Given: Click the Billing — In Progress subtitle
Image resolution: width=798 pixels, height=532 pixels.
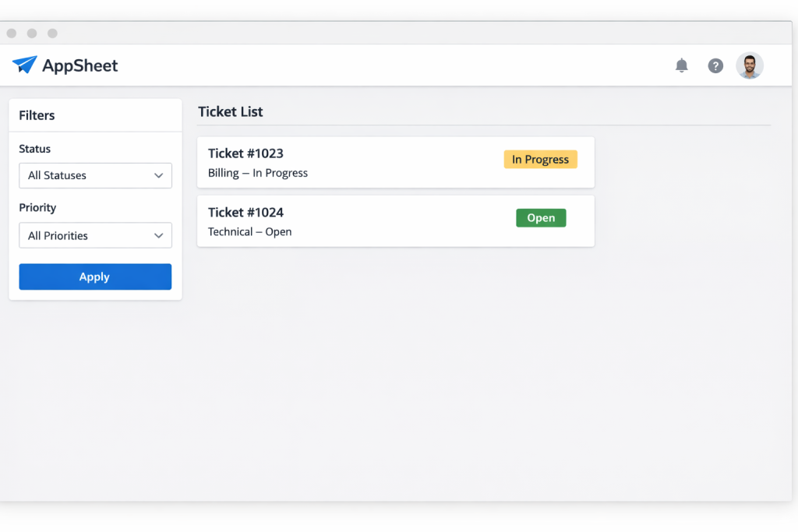Looking at the screenshot, I should point(258,172).
